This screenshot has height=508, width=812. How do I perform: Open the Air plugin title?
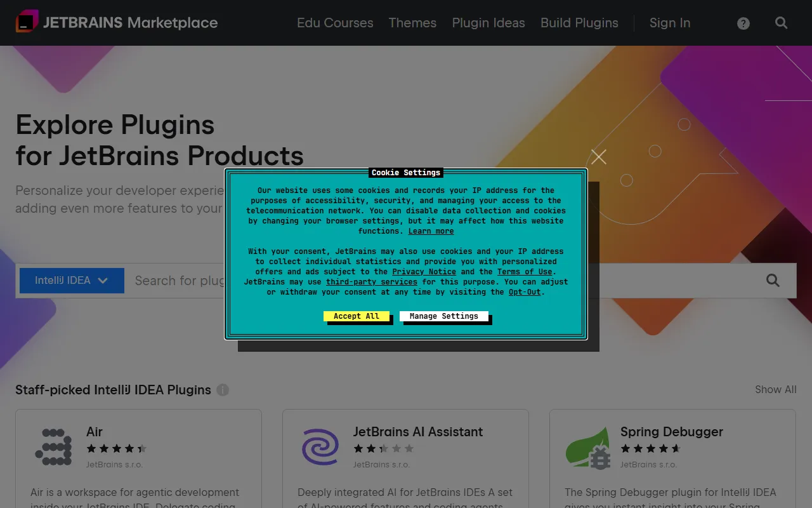coord(95,432)
